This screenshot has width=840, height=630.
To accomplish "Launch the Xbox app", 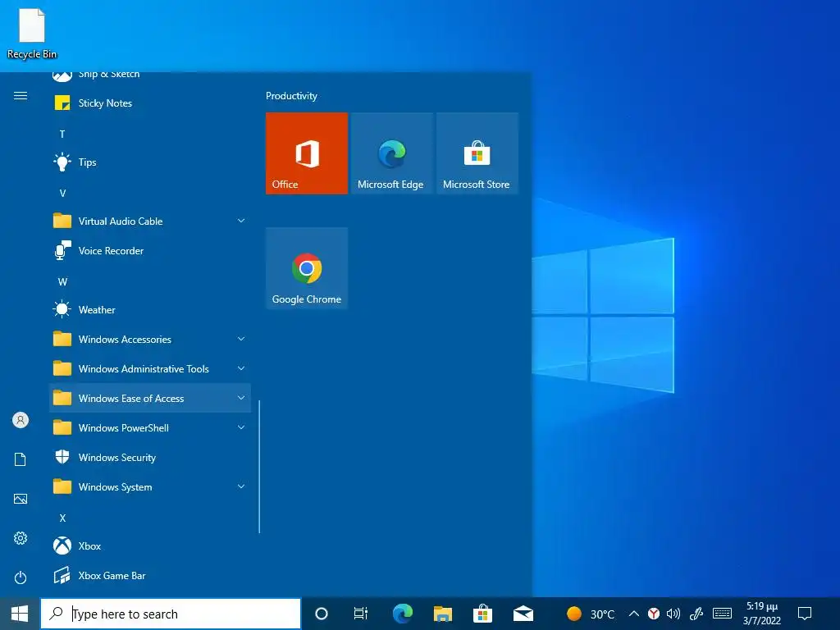I will (x=149, y=546).
